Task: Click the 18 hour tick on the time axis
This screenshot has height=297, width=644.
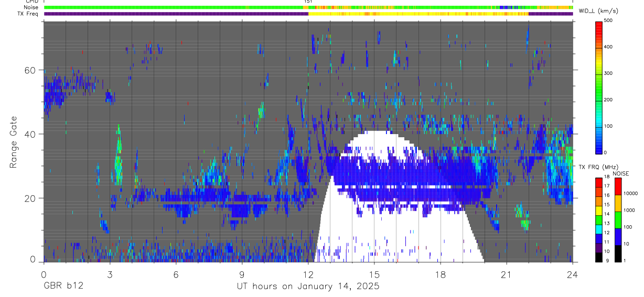Action: click(440, 274)
